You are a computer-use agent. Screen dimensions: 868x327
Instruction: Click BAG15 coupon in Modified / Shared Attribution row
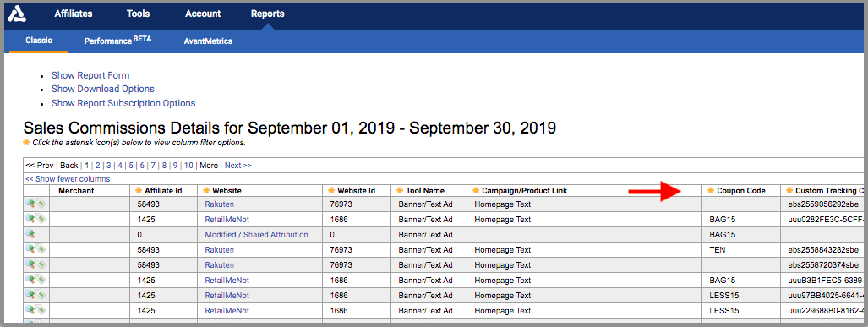pos(723,235)
